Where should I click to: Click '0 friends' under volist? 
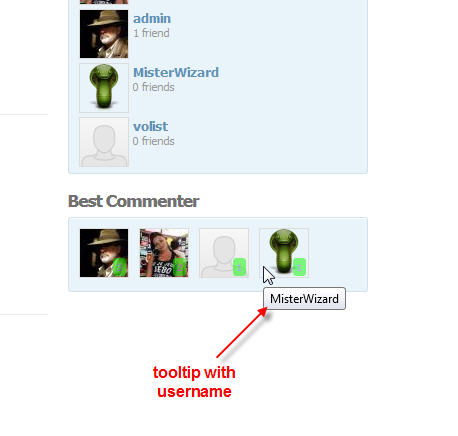point(154,141)
